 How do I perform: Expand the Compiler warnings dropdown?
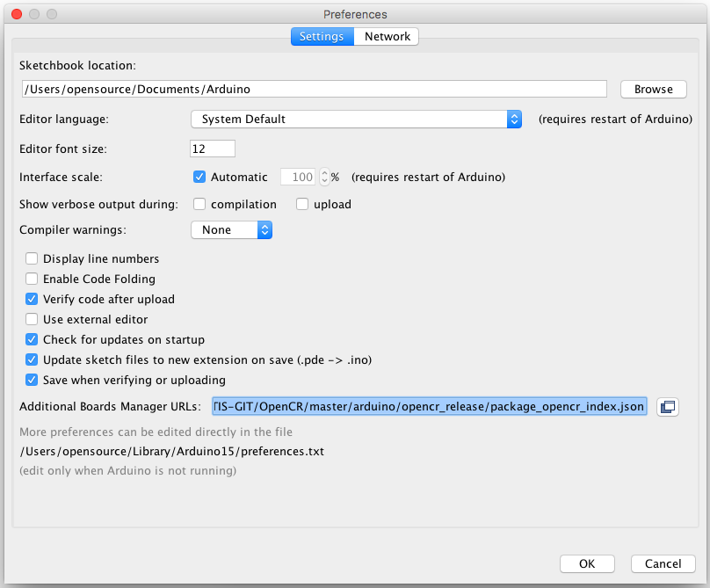[232, 229]
